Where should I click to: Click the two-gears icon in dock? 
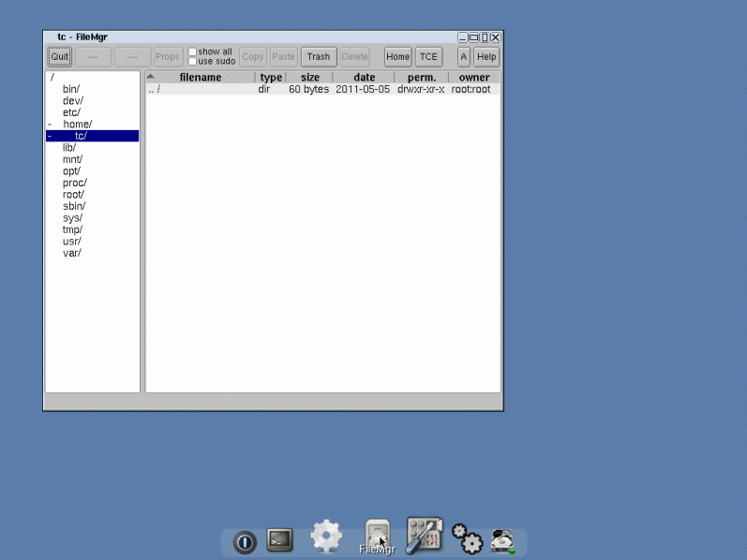pos(466,538)
